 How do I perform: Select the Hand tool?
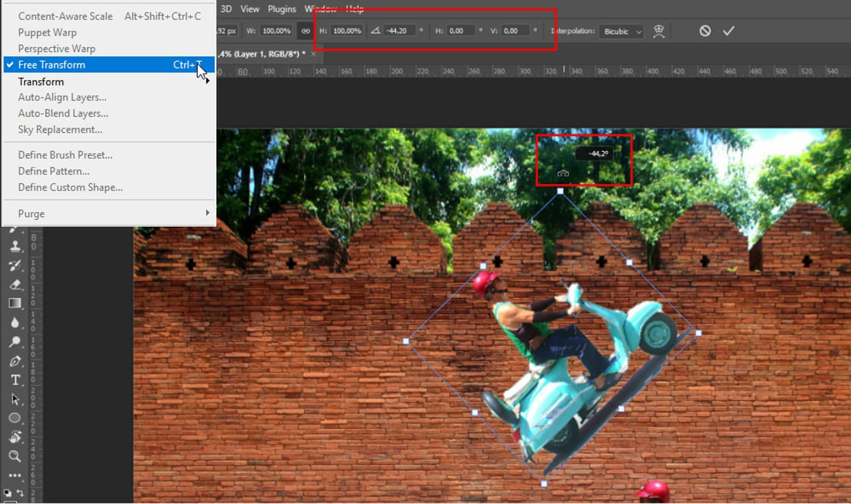point(15,437)
